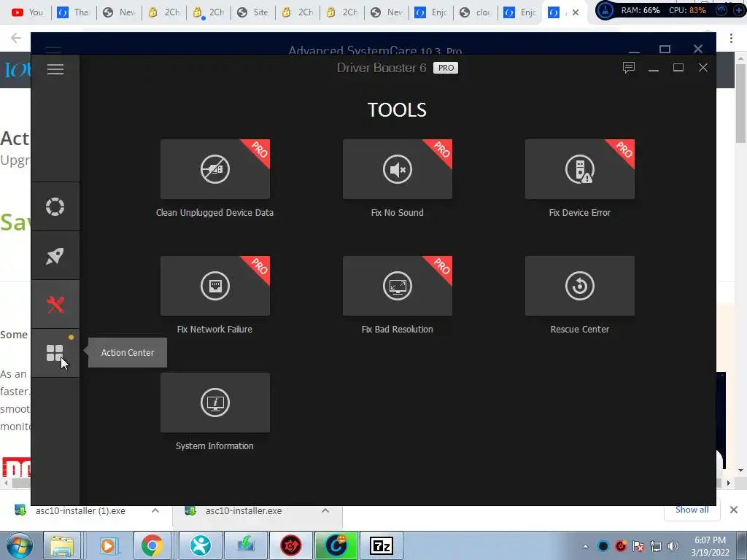Open the Chrome three-dot menu

pyautogui.click(x=731, y=38)
